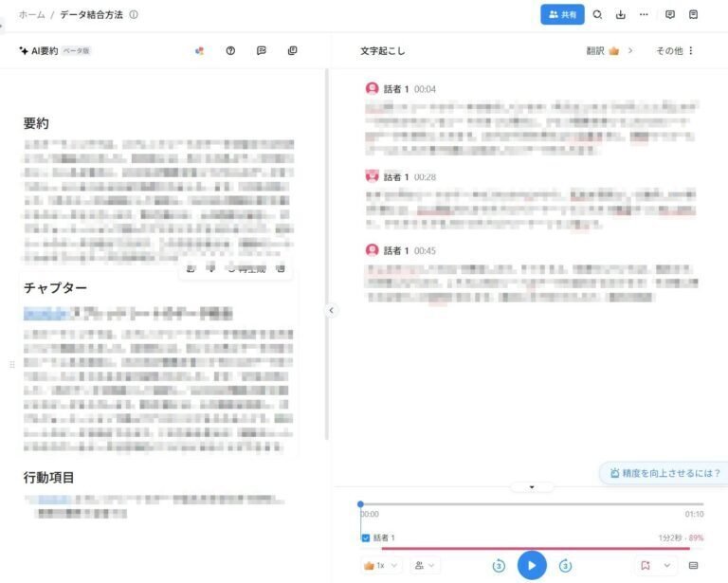Jump to timestamp 00:45
Screen dimensions: 728x583
425,251
